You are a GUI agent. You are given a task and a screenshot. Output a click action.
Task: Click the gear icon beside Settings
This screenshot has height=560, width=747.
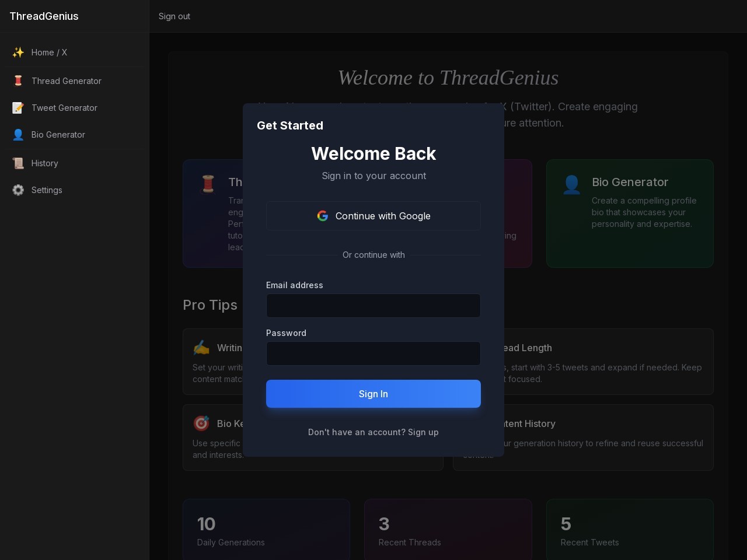(18, 190)
